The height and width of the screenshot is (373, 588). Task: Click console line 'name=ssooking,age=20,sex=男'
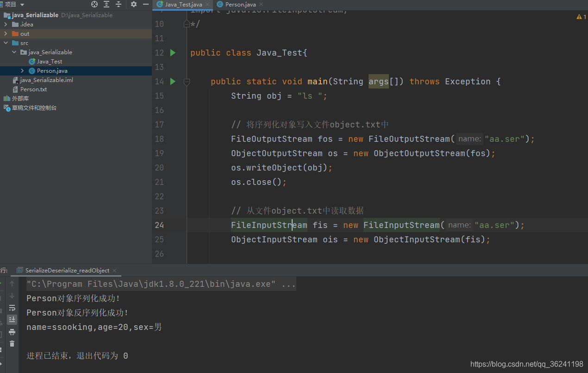(x=94, y=327)
